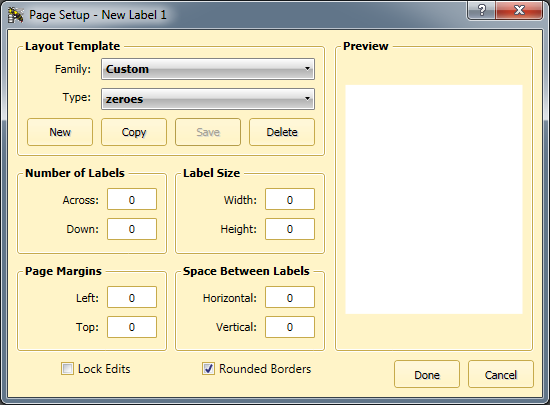Screen dimensions: 550x405
Task: Click the Cancel button
Action: coord(501,374)
